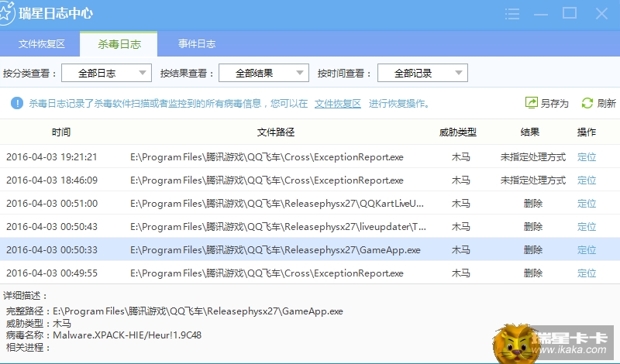
Task: Sort by the 结果 column header
Action: 530,132
